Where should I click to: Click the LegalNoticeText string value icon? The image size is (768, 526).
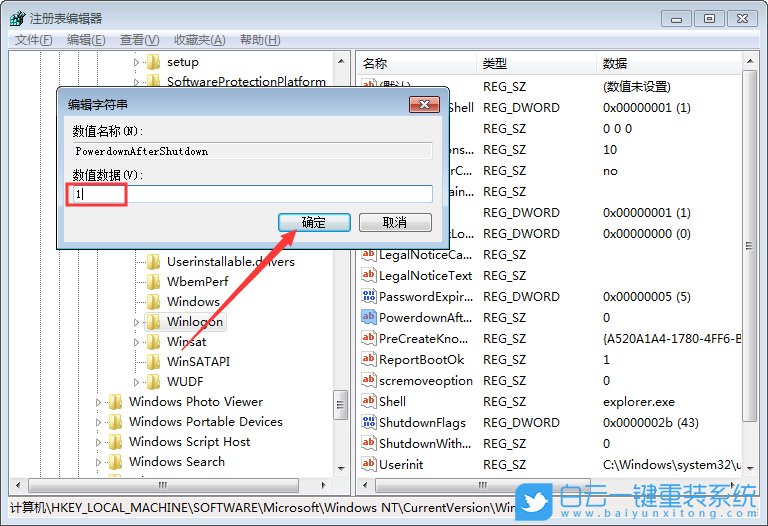tap(368, 275)
